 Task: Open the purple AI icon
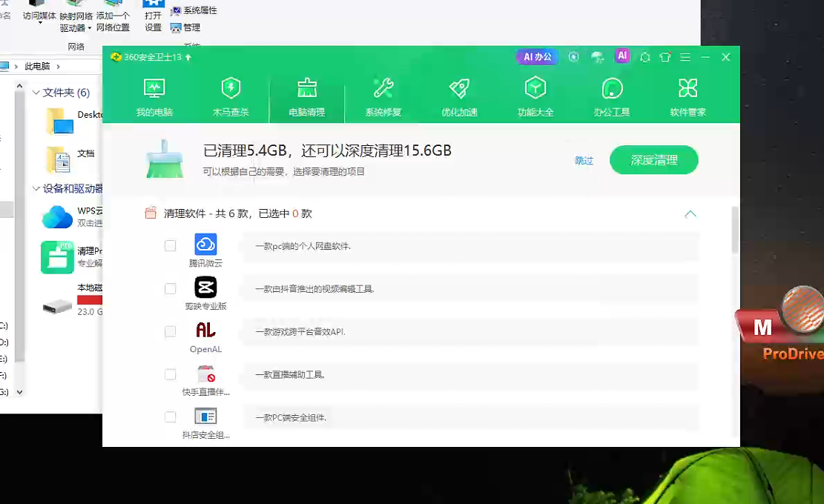coord(622,56)
